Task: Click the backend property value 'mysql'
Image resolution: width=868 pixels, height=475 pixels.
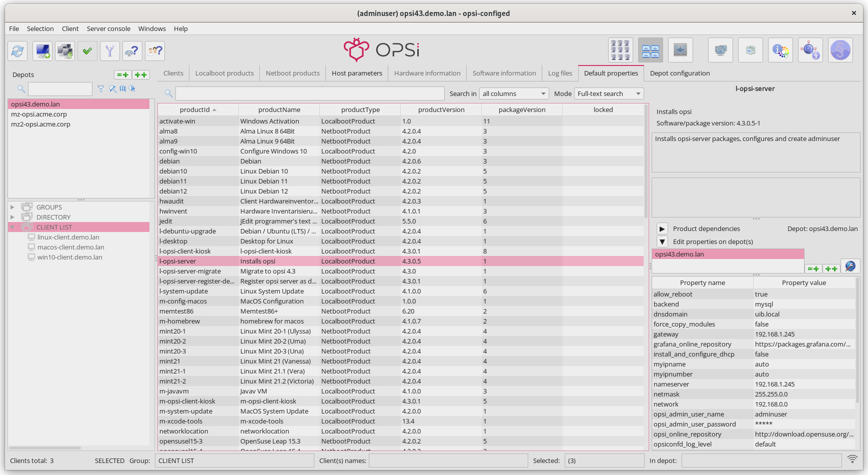Action: coord(804,304)
